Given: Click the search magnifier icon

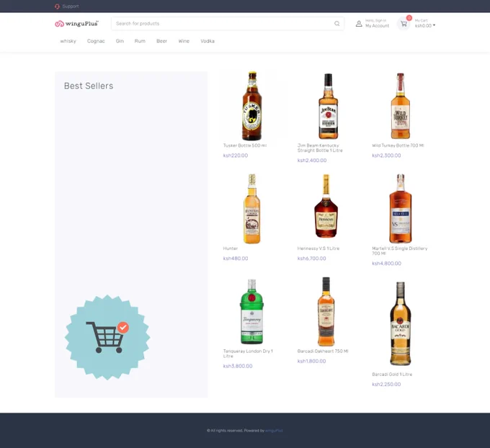Looking at the screenshot, I should tap(337, 24).
